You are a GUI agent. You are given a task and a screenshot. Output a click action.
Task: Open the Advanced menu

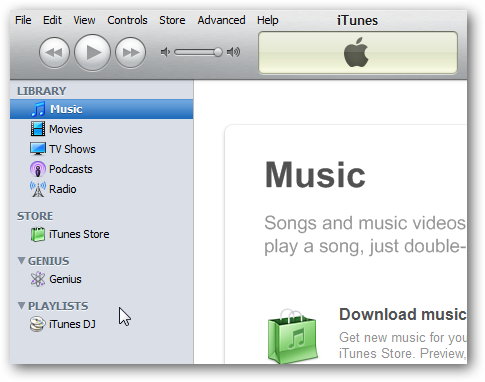[221, 20]
